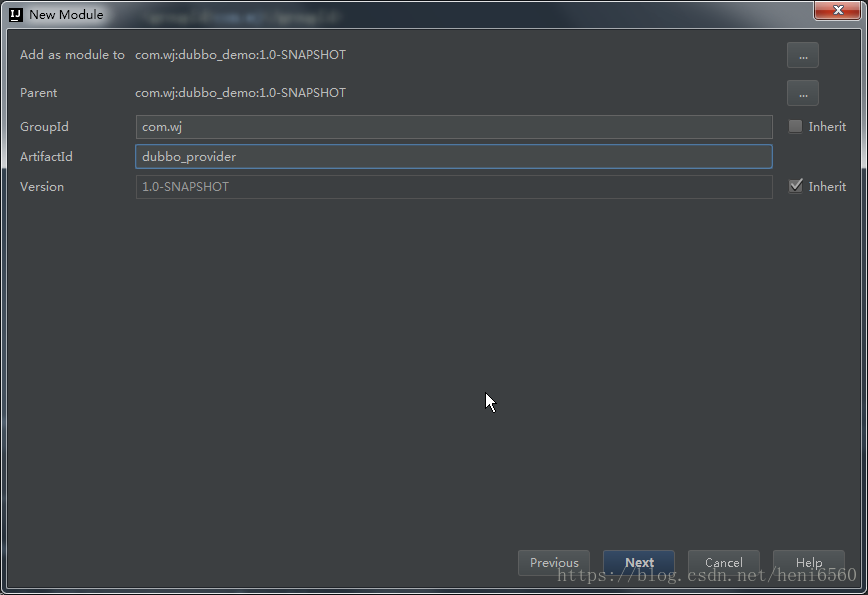Close the New Module dialog
Image resolution: width=868 pixels, height=595 pixels.
(838, 10)
